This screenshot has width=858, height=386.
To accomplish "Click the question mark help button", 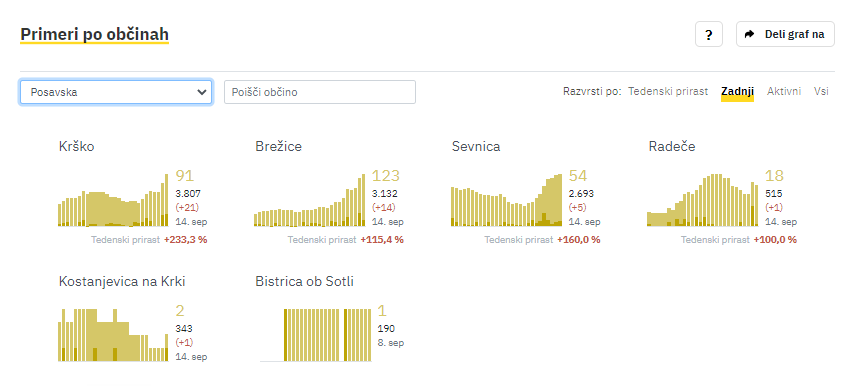I will tap(709, 34).
